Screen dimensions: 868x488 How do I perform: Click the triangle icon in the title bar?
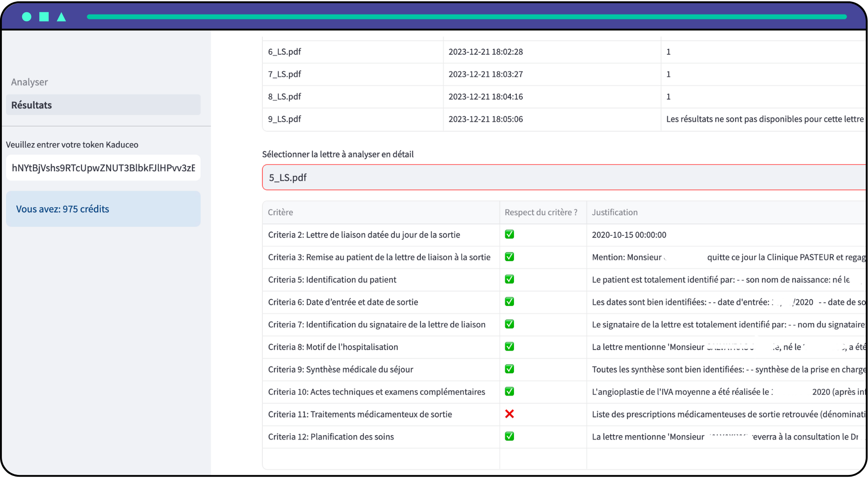[x=61, y=17]
